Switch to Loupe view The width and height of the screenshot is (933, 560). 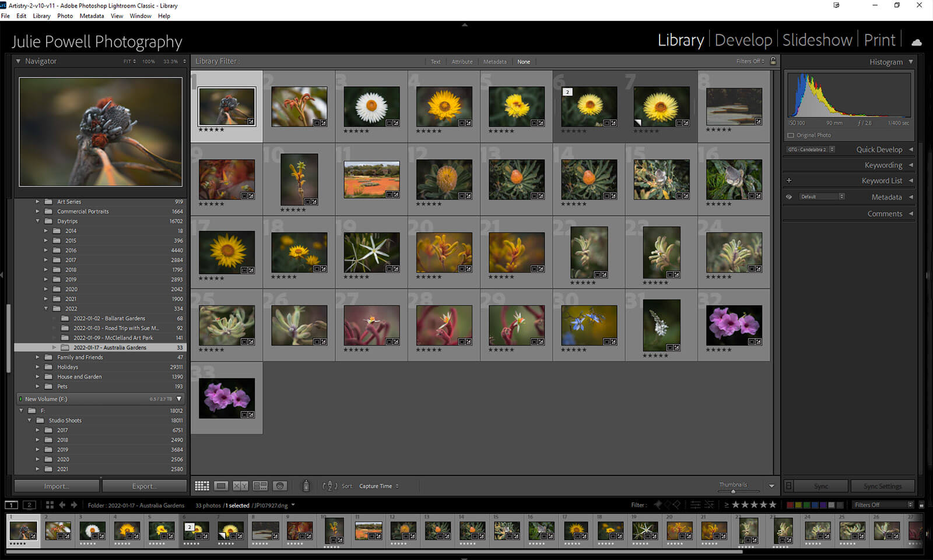[221, 486]
